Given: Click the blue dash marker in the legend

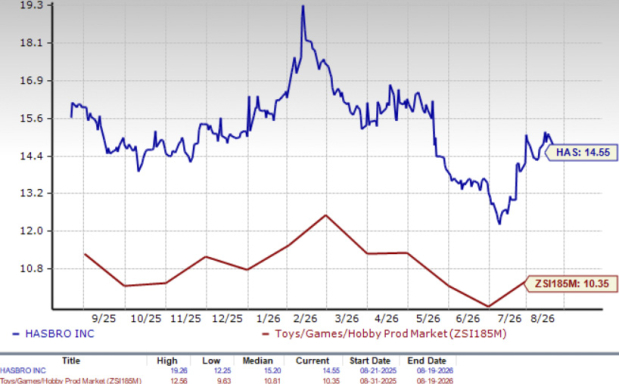Looking at the screenshot, I should [16, 334].
